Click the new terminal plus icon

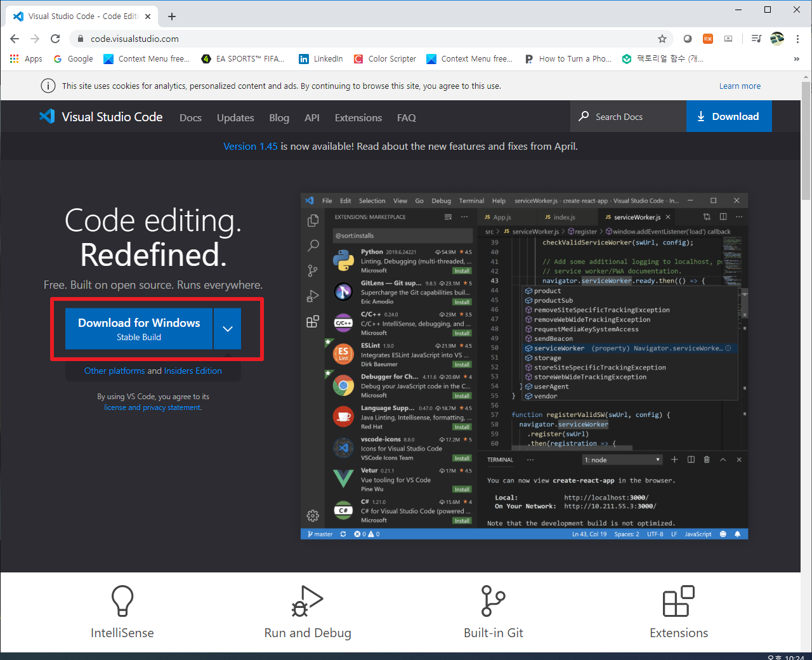click(674, 459)
